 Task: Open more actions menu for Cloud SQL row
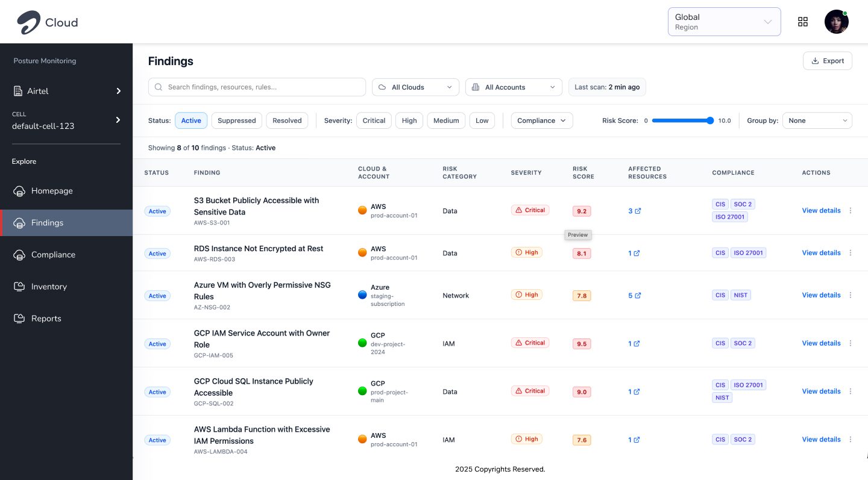pos(851,391)
